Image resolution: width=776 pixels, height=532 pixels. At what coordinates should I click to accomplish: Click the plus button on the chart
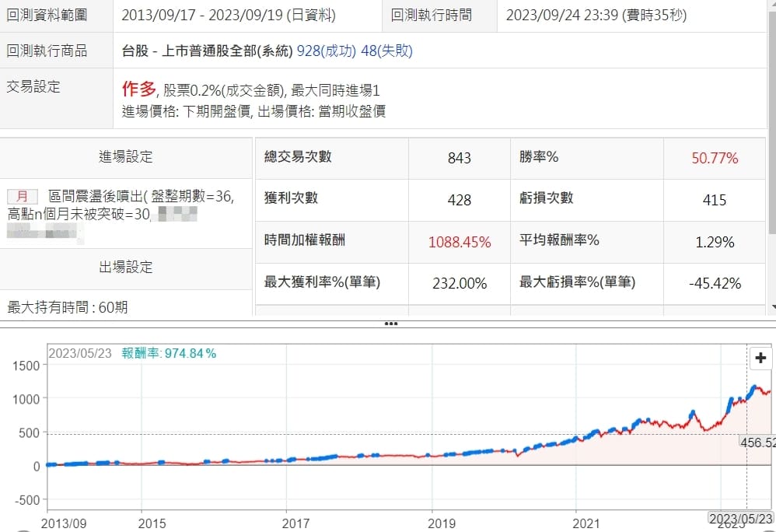(760, 359)
